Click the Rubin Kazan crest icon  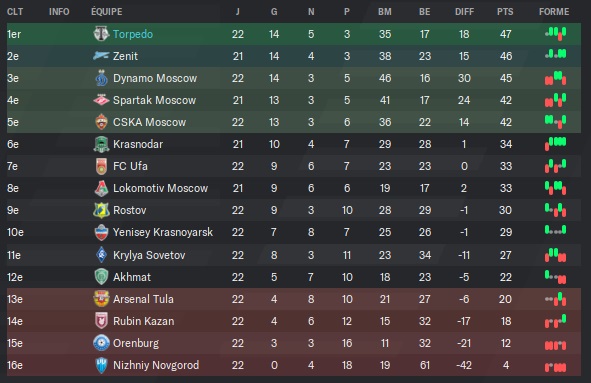(x=101, y=321)
